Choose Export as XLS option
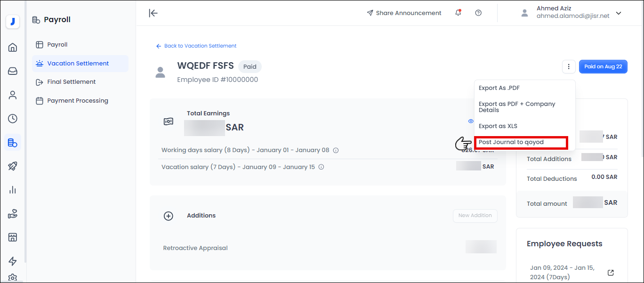Image resolution: width=644 pixels, height=283 pixels. pos(498,126)
